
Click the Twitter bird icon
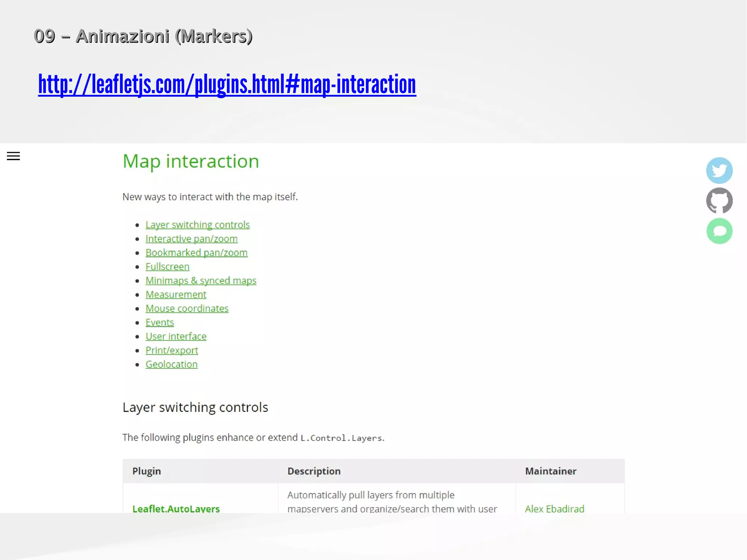(x=719, y=170)
